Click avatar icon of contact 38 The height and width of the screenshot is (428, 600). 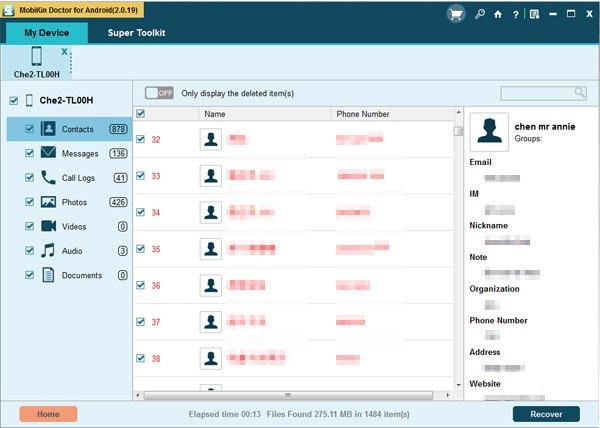210,358
